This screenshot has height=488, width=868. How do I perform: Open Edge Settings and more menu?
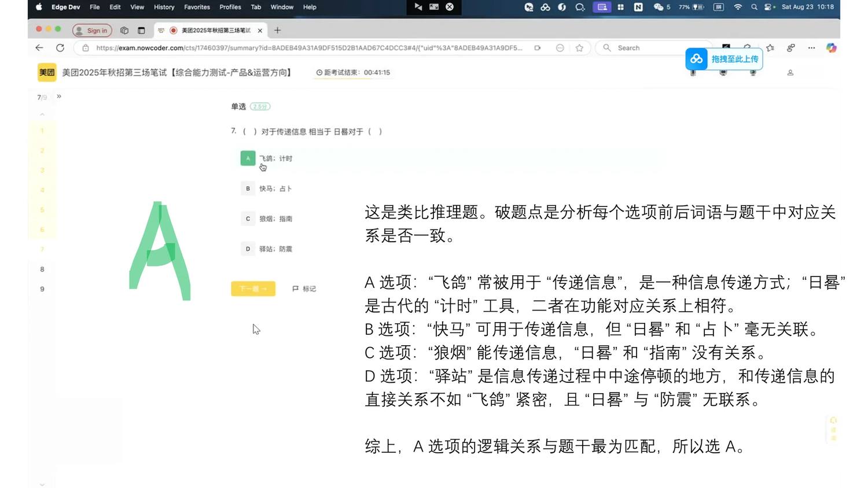pos(811,48)
